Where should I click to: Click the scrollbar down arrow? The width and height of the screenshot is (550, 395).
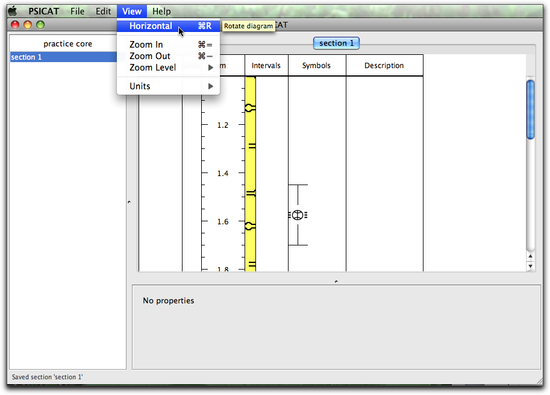tap(530, 266)
